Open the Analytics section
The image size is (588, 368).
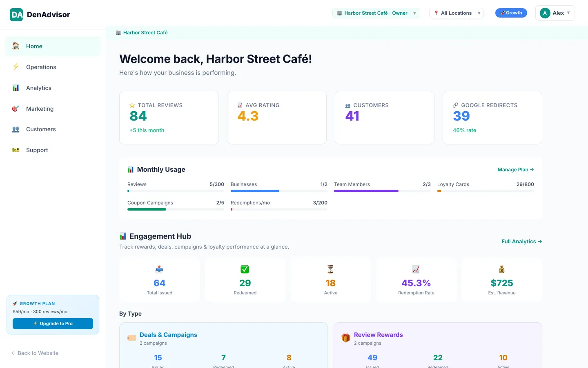53,88
